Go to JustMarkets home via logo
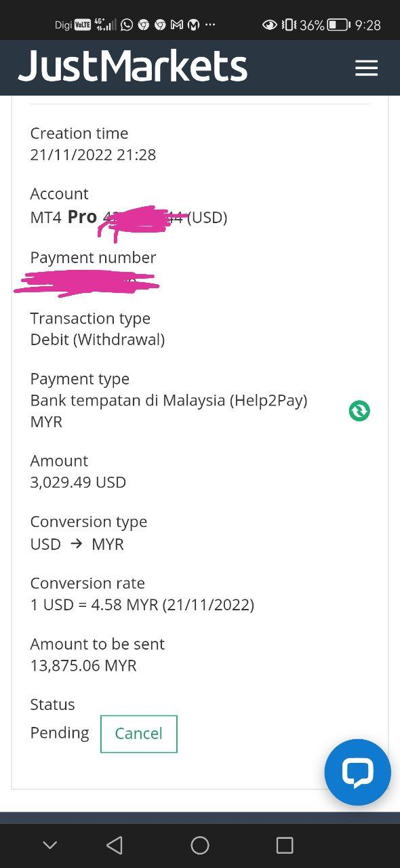Image resolution: width=400 pixels, height=868 pixels. tap(133, 67)
